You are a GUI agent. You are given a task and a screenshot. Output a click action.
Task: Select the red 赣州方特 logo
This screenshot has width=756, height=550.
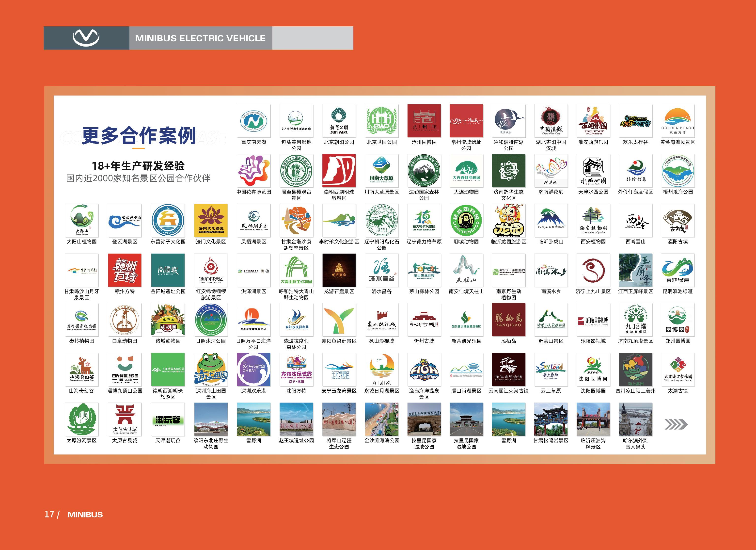pos(125,270)
